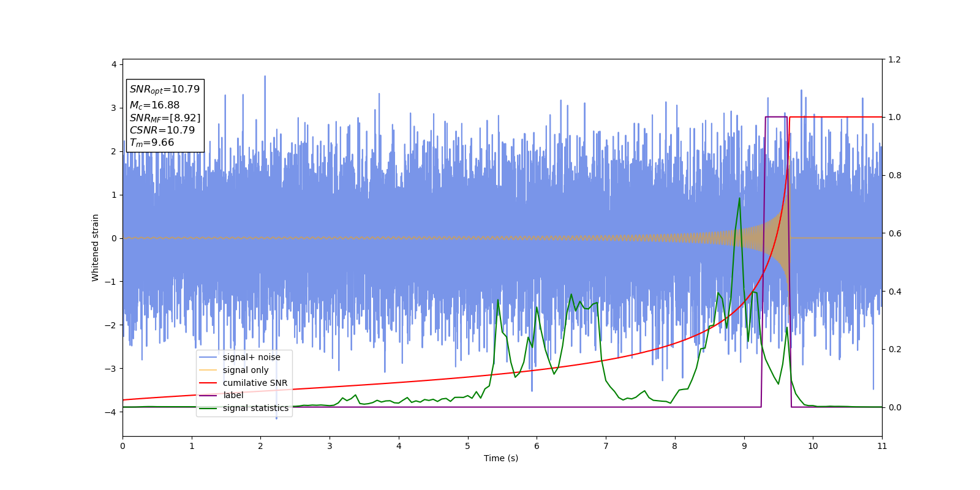The image size is (980, 490).
Task: Click the green legend line for signal statistics
Action: tap(208, 408)
